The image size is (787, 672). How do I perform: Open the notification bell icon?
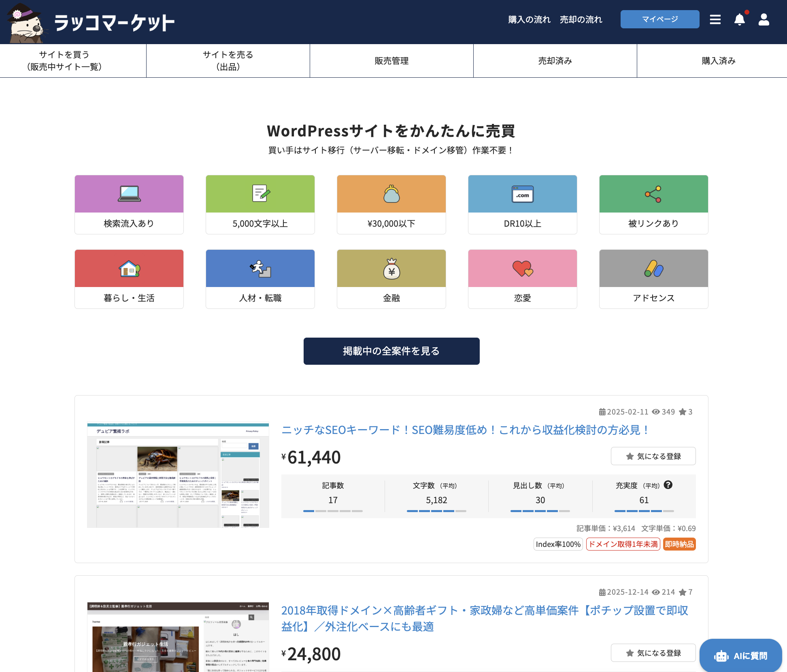coord(740,19)
